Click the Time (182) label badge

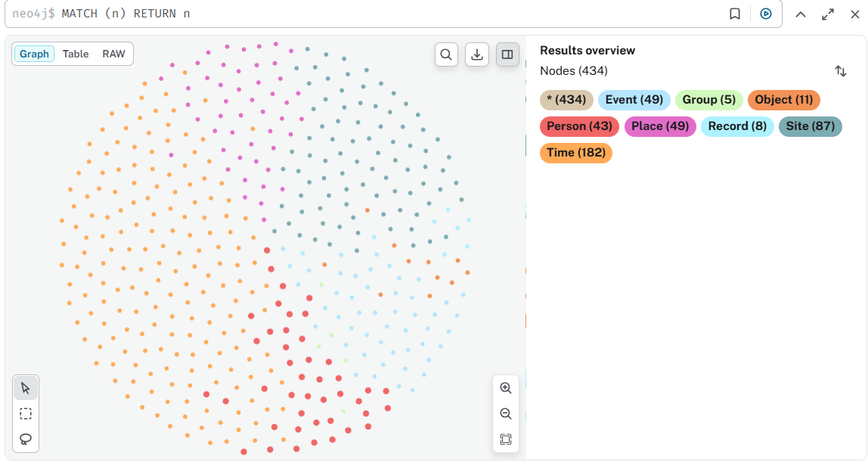coord(575,153)
